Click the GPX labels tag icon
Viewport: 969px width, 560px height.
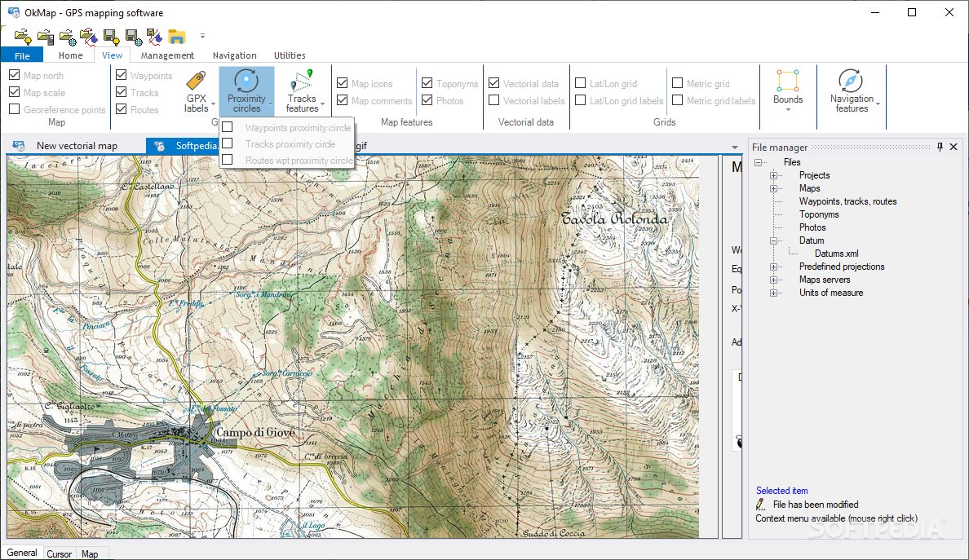point(196,81)
